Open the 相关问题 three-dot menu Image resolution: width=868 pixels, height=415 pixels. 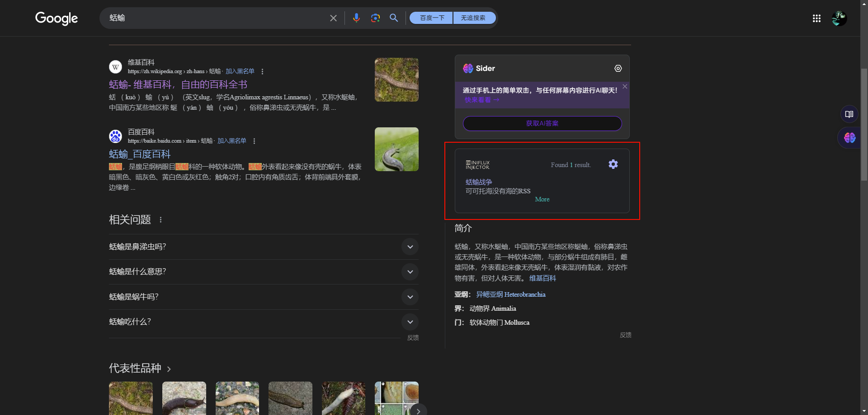(x=160, y=219)
